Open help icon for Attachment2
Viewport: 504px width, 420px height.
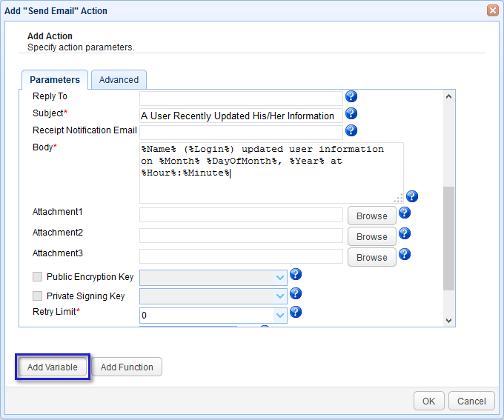(x=405, y=233)
